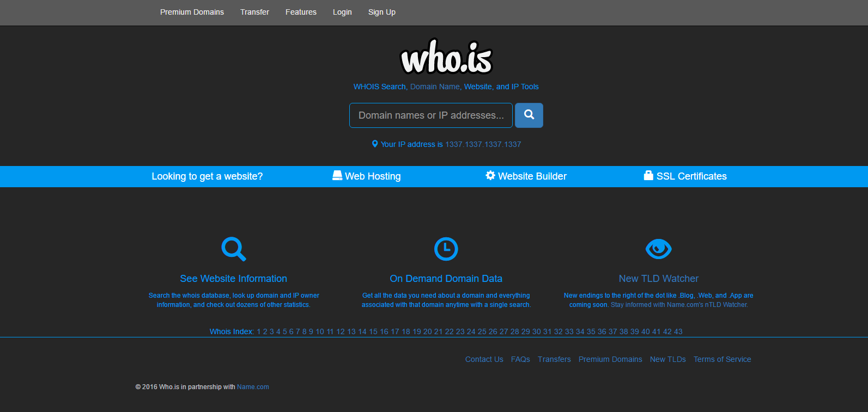This screenshot has height=412, width=868.
Task: Click the location pin icon beside IP address
Action: coord(375,144)
